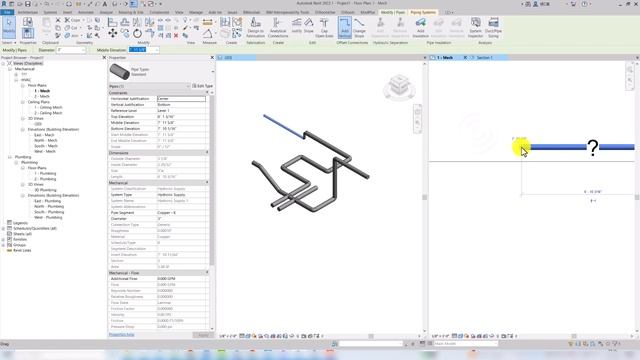Click the Pipe Segment value 'Copper - K'
640x360 pixels.
[x=167, y=213]
